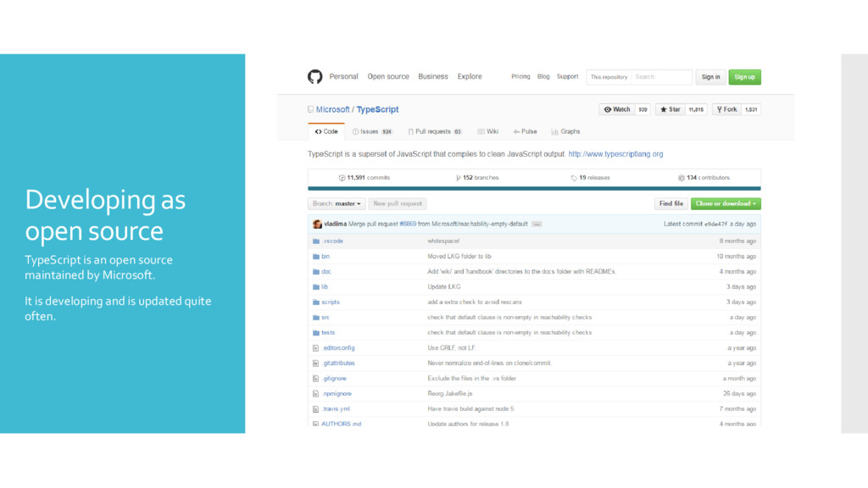The width and height of the screenshot is (868, 488).
Task: Click the .vscode folder icon
Action: [x=315, y=241]
